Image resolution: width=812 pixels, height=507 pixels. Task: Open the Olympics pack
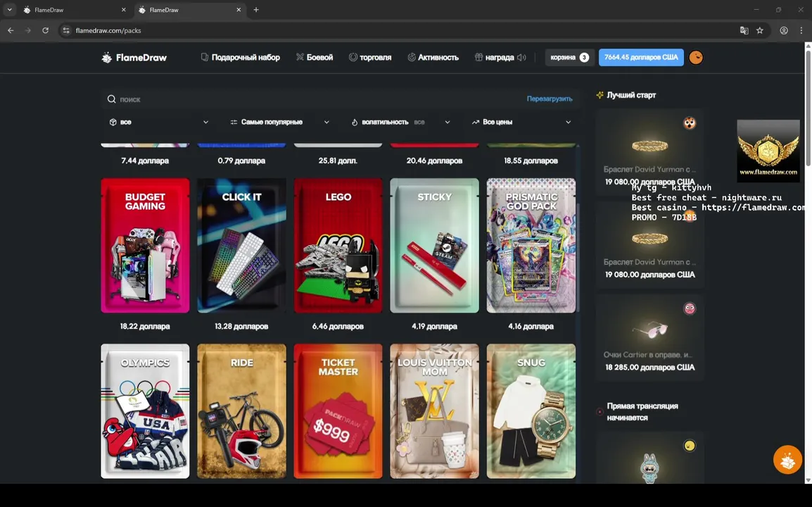point(145,411)
